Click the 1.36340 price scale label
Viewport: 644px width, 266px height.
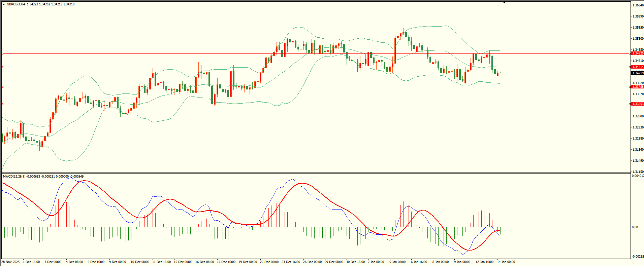point(638,5)
